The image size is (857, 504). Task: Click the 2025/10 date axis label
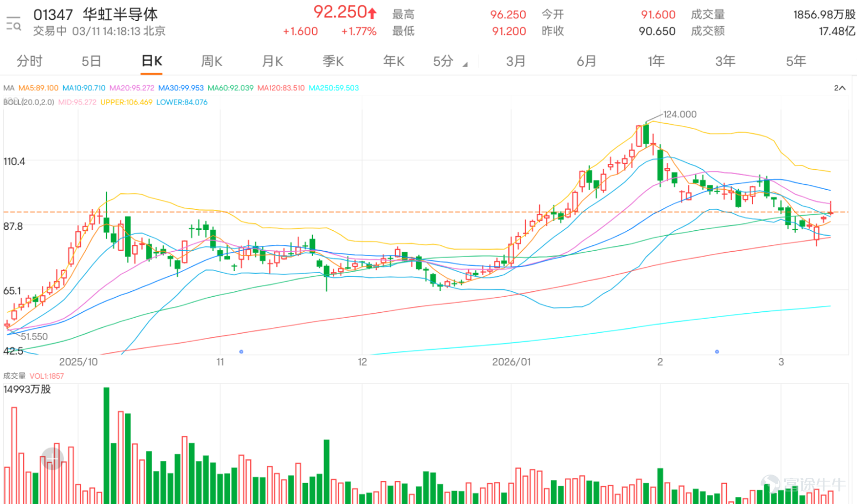78,362
